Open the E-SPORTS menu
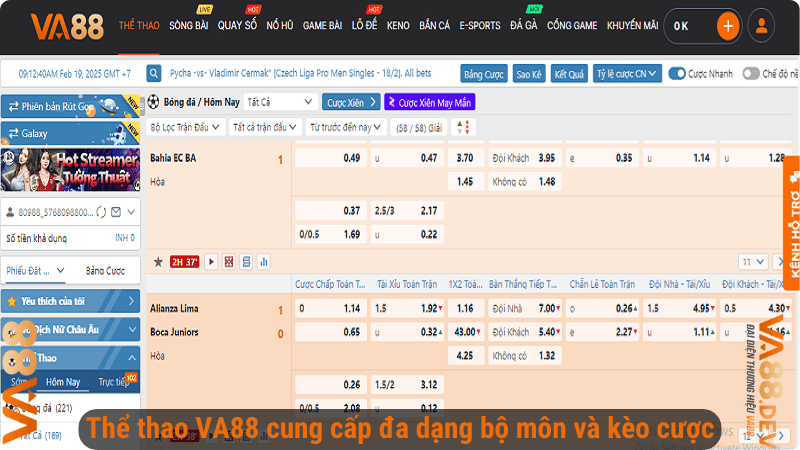Screen dimensions: 800x450 pos(480,25)
